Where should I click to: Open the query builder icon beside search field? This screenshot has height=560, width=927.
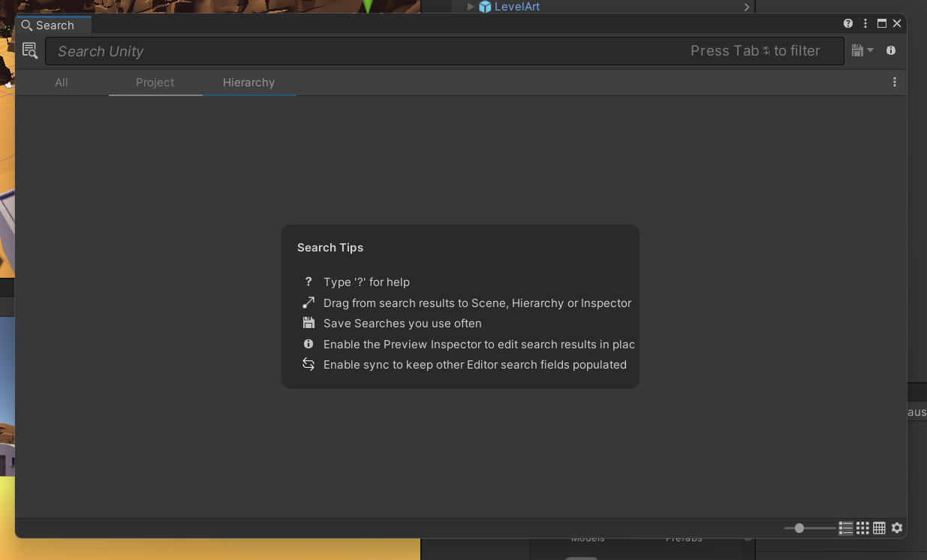tap(30, 51)
